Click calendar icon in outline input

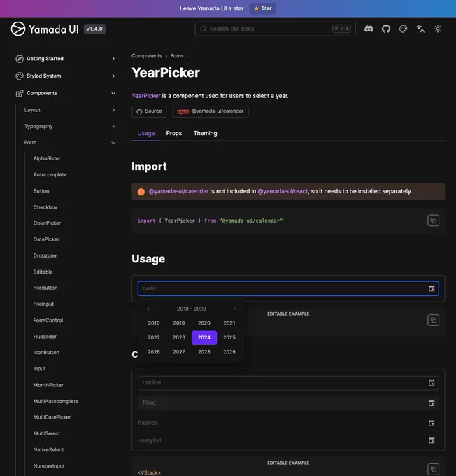point(432,383)
